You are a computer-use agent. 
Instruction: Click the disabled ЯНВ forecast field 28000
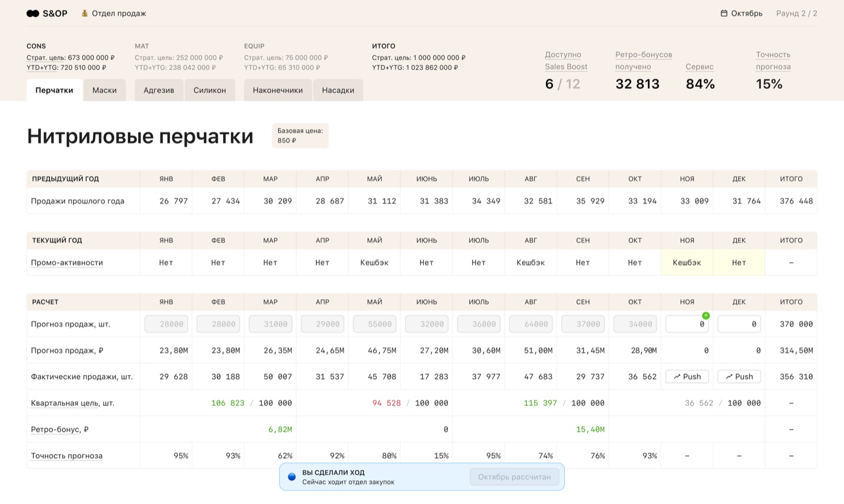[166, 324]
